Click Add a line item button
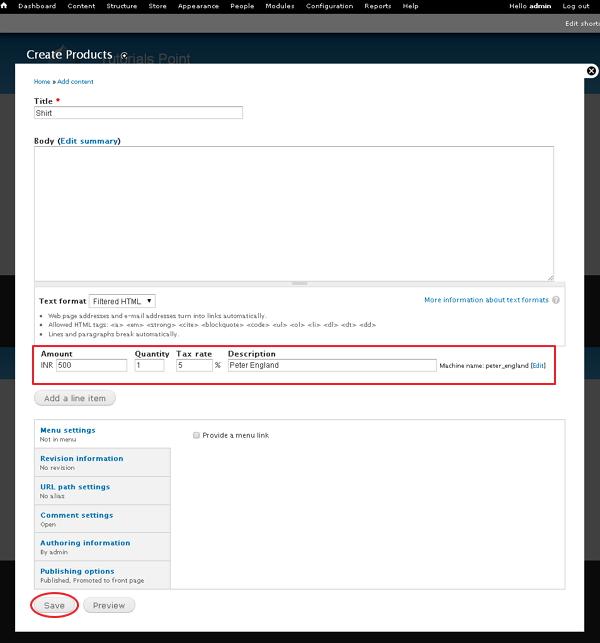The height and width of the screenshot is (643, 600). coord(75,398)
